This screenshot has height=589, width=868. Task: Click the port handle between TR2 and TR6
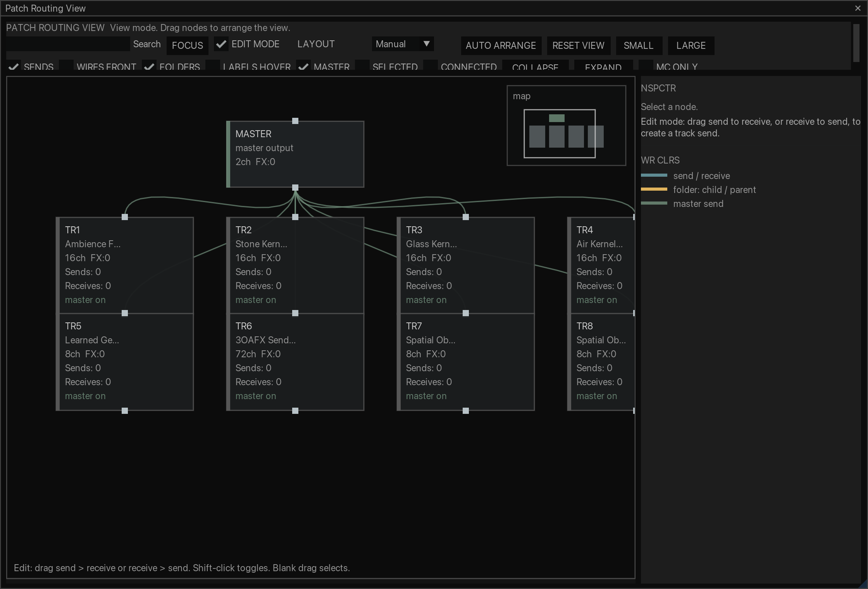(295, 313)
